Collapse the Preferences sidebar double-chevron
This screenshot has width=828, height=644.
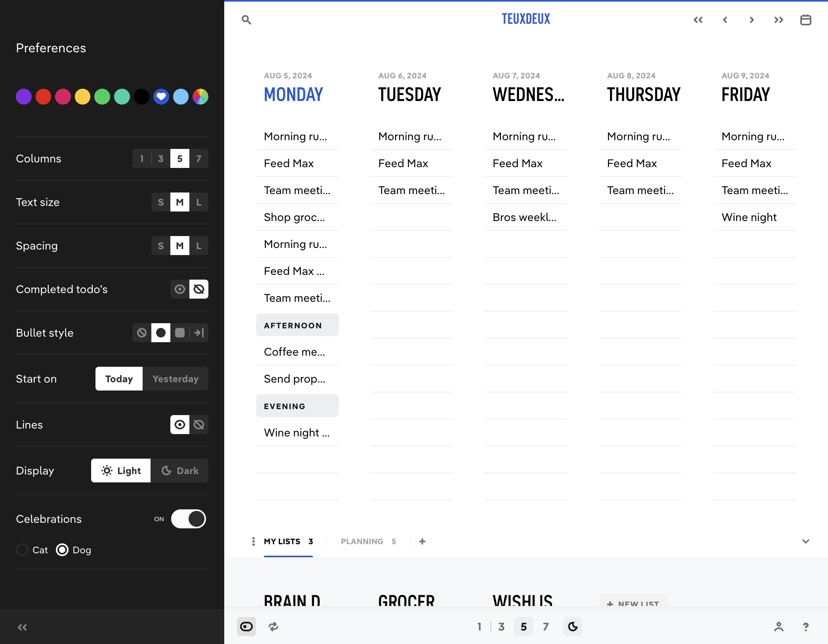pyautogui.click(x=22, y=627)
